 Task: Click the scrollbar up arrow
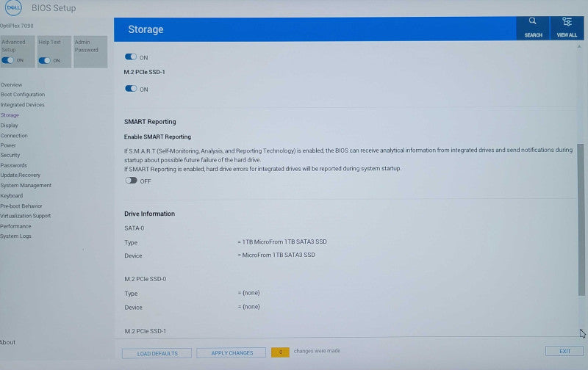[579, 47]
